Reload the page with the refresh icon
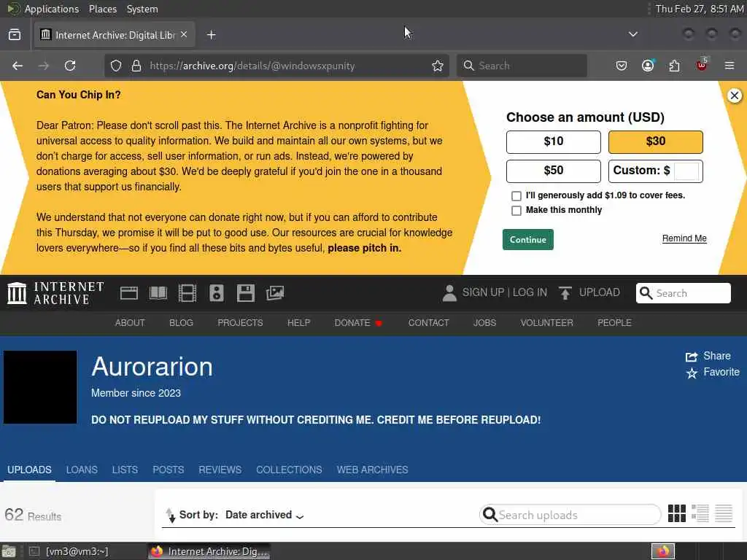The image size is (747, 560). coord(70,66)
